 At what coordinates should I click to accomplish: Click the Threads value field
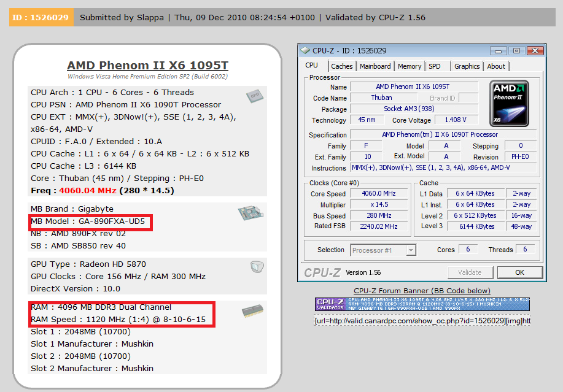(525, 249)
